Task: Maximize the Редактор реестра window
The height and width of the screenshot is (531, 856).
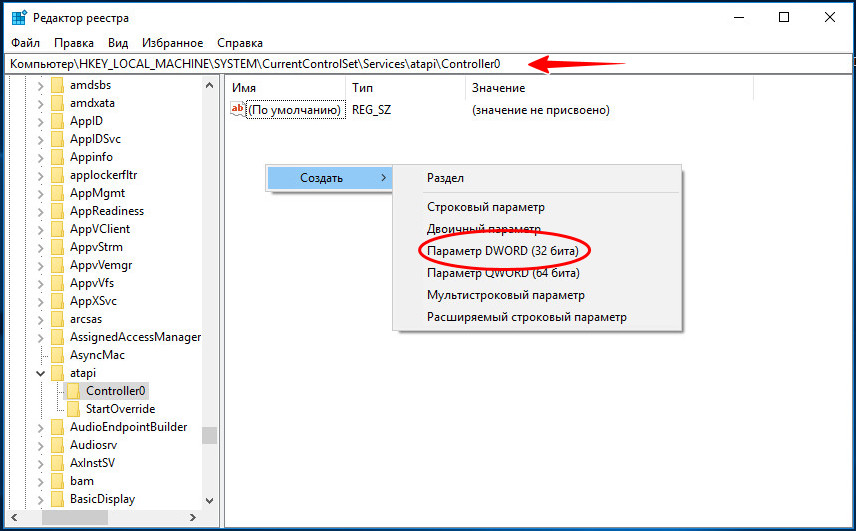Action: [784, 17]
